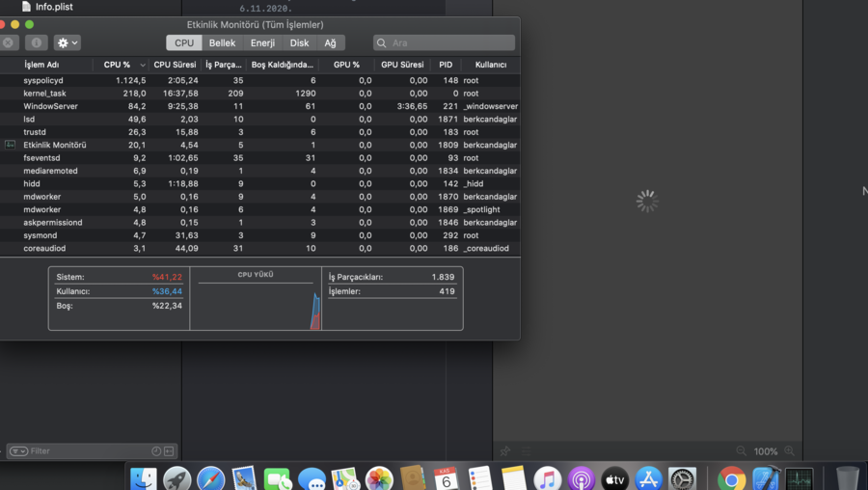Switch to the Bellek tab
The width and height of the screenshot is (868, 490).
222,42
